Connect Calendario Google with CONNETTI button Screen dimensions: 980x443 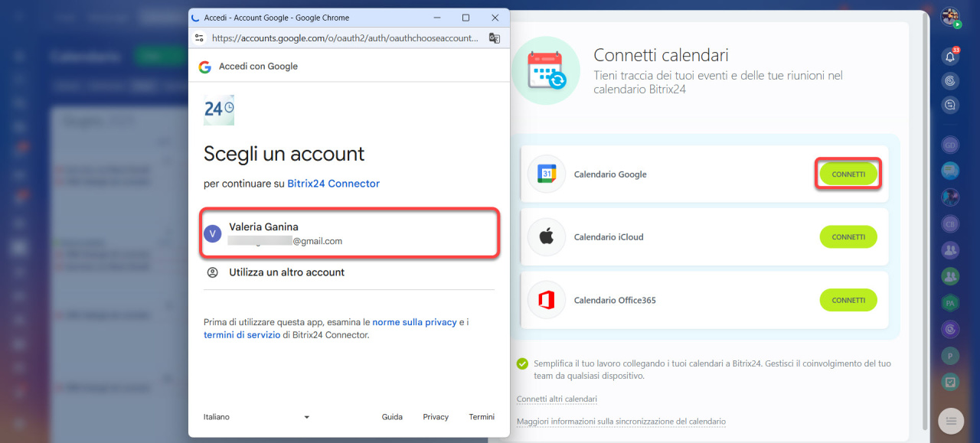(848, 174)
